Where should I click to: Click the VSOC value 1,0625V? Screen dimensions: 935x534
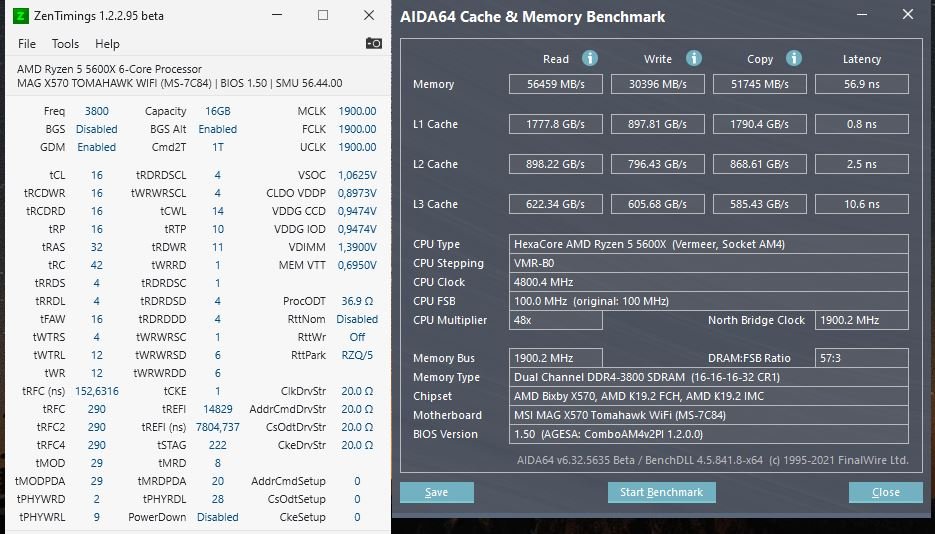357,175
